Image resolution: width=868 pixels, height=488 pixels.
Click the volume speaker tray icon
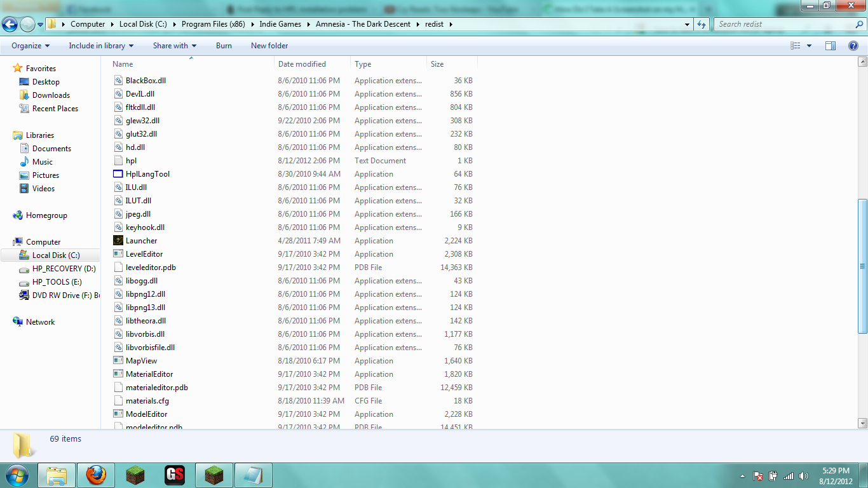coord(804,476)
